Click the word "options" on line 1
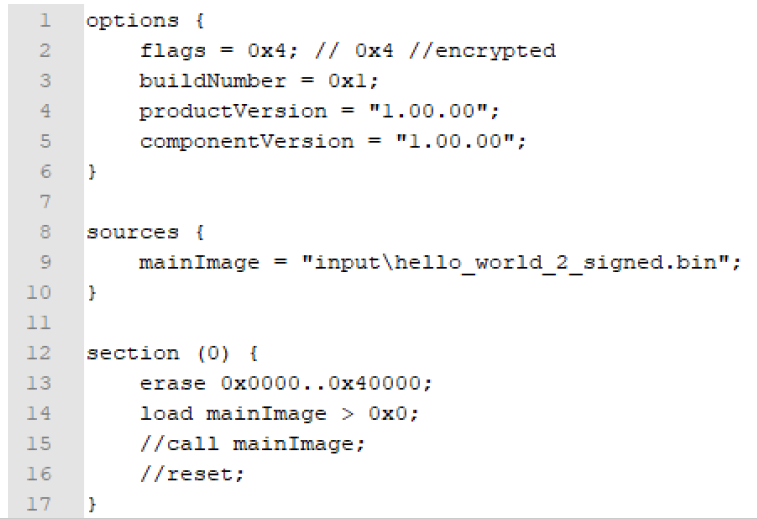 (x=119, y=20)
